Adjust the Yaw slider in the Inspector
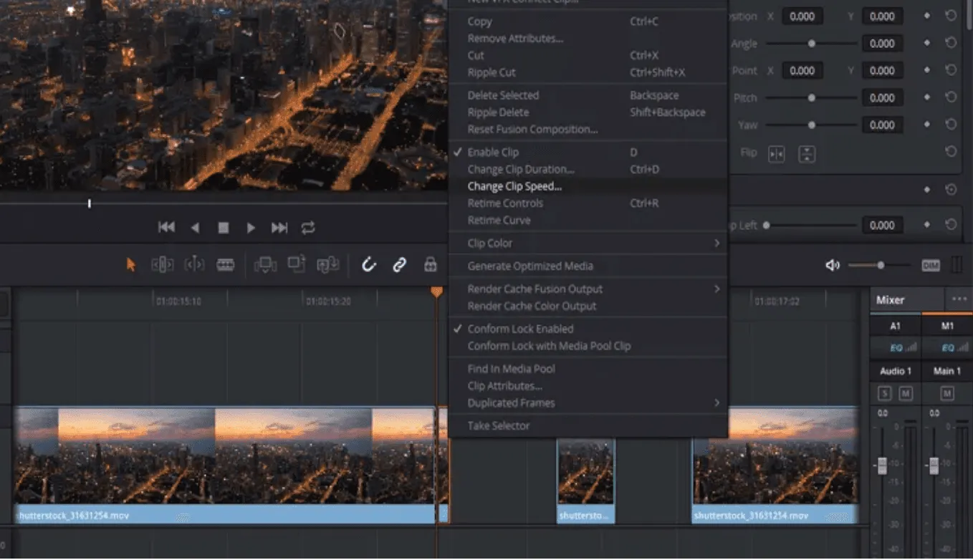The height and width of the screenshot is (560, 973). (810, 125)
